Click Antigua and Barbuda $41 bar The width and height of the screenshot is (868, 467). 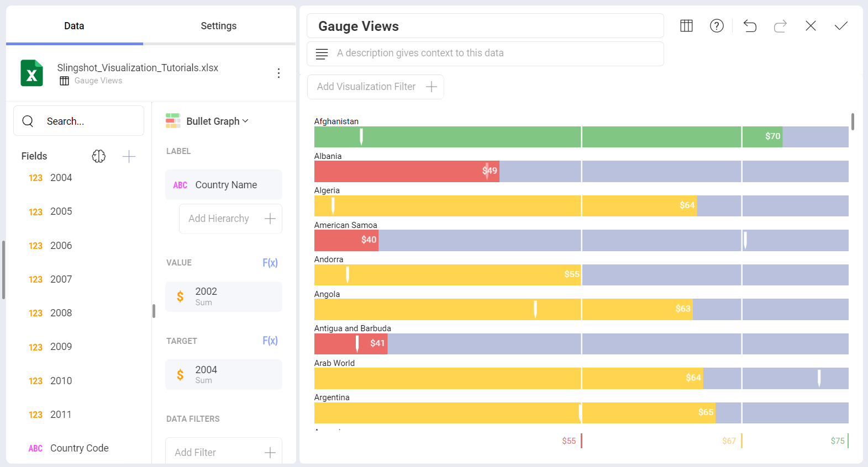(x=351, y=344)
